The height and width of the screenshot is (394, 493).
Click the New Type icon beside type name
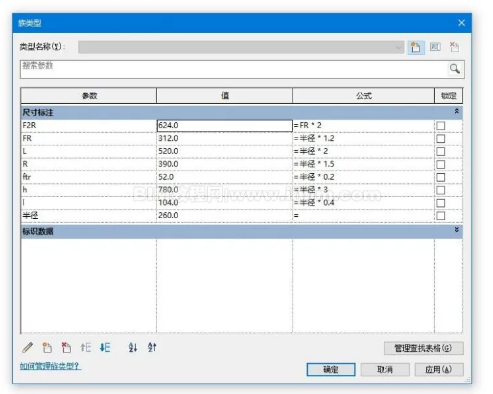click(x=416, y=47)
